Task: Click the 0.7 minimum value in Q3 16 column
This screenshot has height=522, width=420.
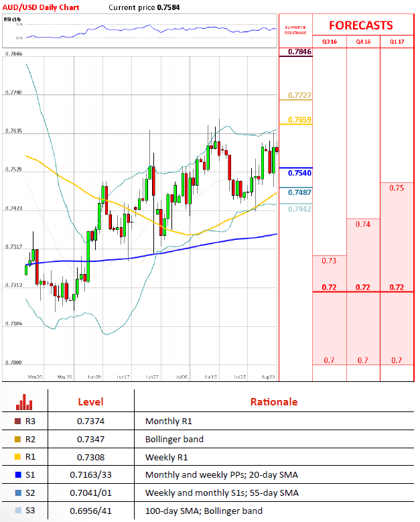Action: (329, 361)
